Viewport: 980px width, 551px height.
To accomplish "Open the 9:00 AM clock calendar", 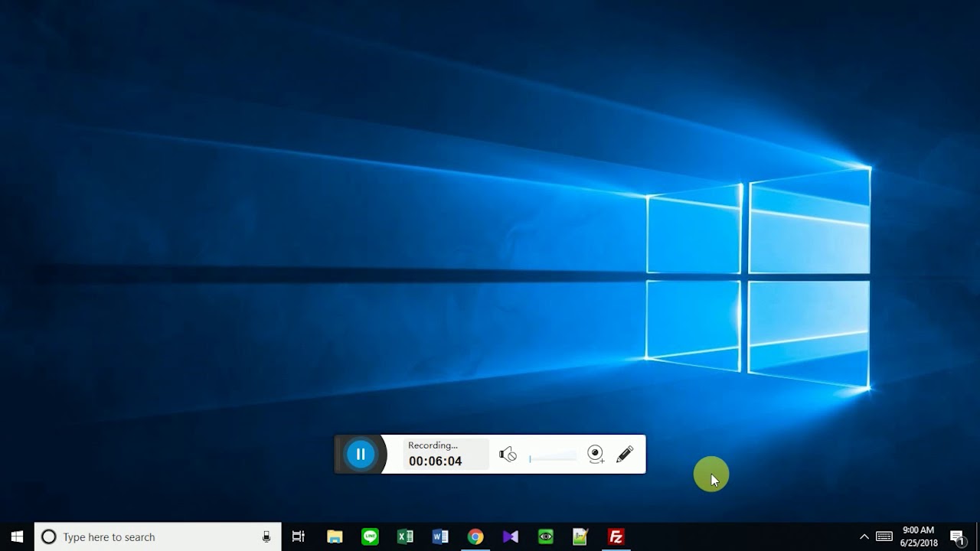I will point(919,536).
